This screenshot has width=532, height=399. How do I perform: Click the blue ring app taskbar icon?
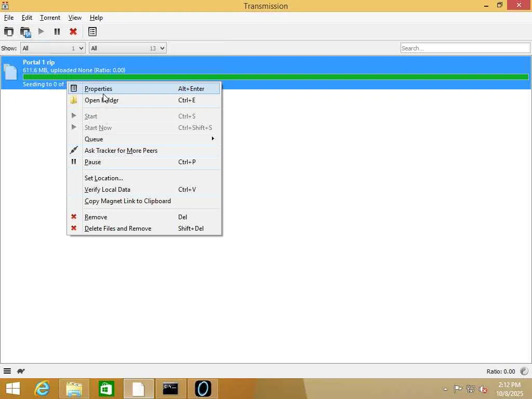pos(203,389)
